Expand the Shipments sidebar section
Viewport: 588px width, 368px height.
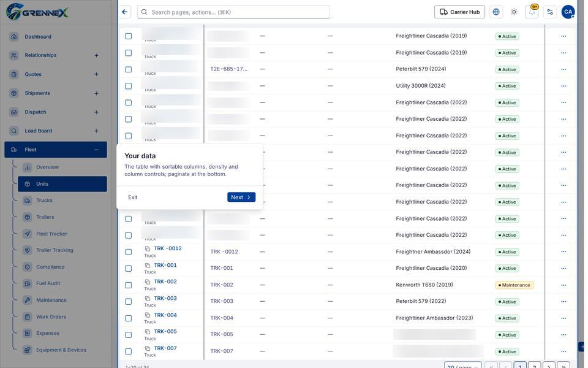[96, 93]
